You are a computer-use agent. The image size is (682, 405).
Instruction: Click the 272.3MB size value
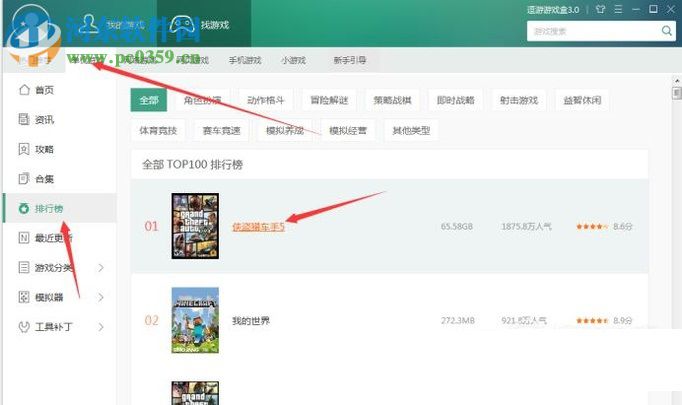pyautogui.click(x=458, y=321)
